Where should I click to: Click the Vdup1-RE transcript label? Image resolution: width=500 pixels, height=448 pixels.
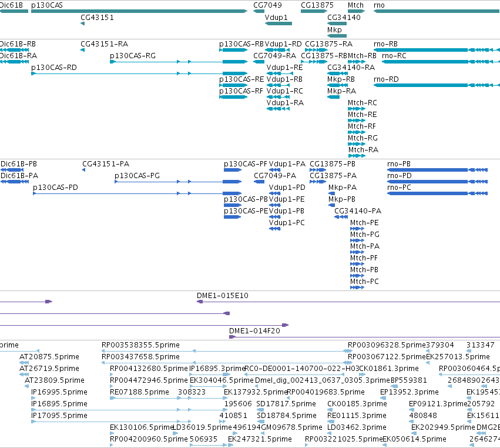284,68
